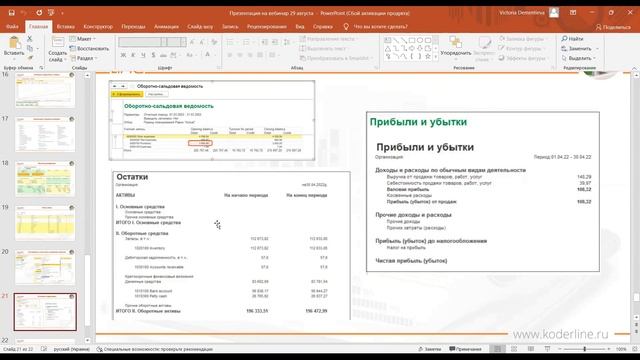This screenshot has height=360, width=640.
Task: Copy selection with the Copy icon
Action: coord(29,48)
